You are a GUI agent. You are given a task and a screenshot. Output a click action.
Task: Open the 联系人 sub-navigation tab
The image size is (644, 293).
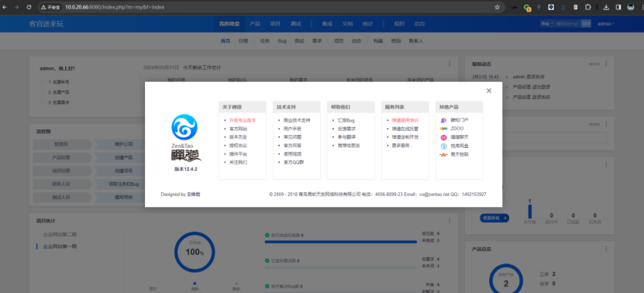[x=415, y=41]
